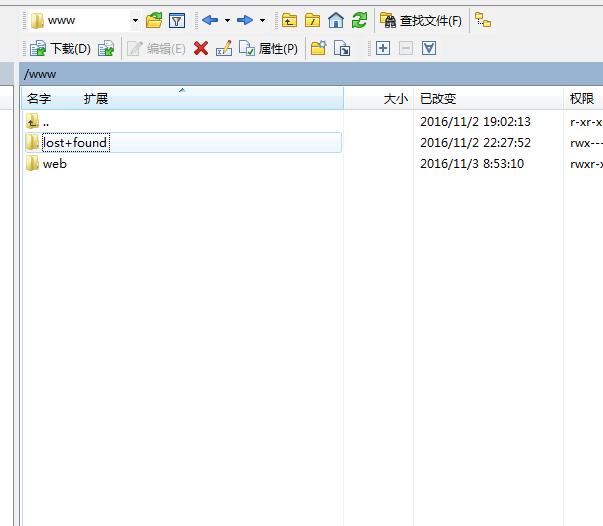
Task: Click the open directory folder icon
Action: (154, 20)
